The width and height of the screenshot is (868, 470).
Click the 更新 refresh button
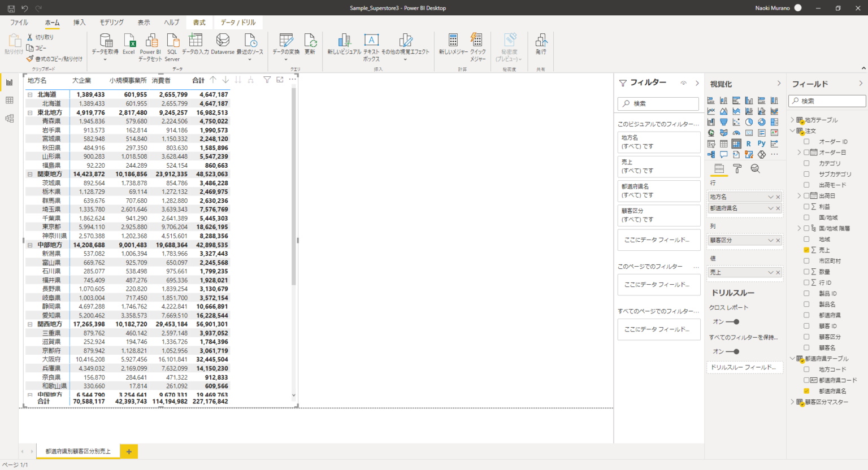click(x=310, y=44)
